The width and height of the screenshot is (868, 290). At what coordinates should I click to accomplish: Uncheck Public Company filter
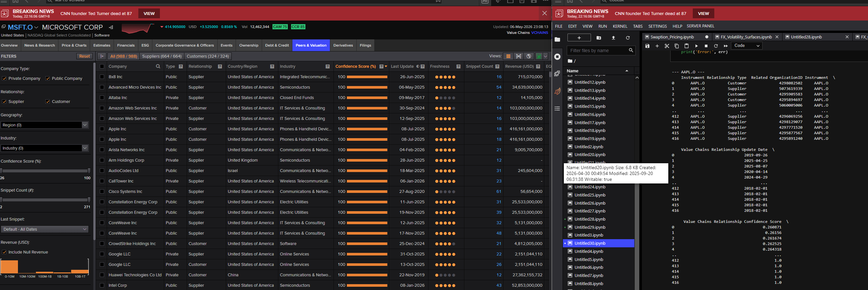[x=48, y=79]
